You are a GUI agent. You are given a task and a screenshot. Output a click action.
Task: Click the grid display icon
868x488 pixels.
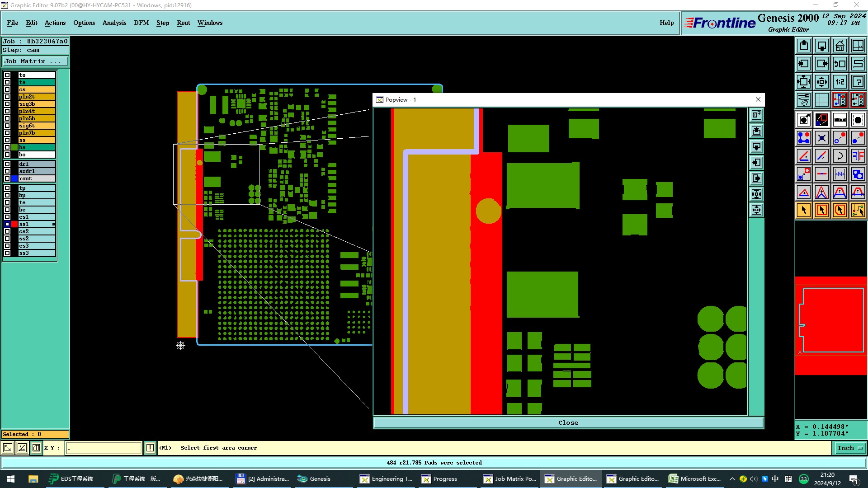pyautogui.click(x=821, y=100)
